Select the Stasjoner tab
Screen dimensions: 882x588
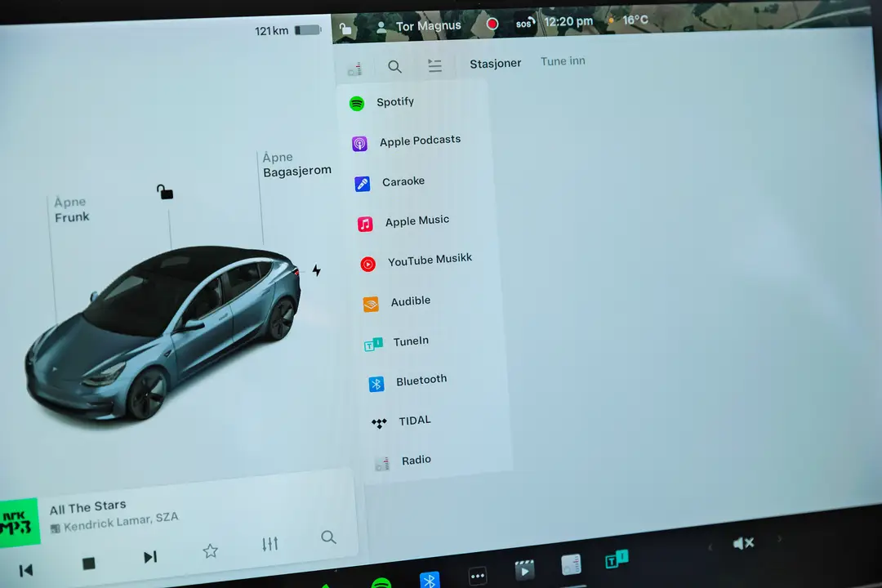point(495,63)
